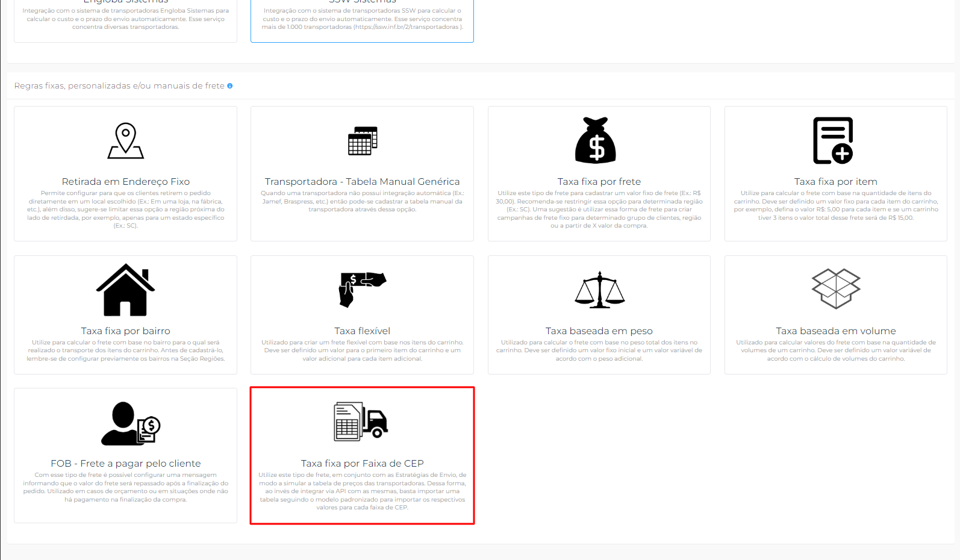
Task: Click the info icon beside Regras fixas heading
Action: (x=230, y=86)
